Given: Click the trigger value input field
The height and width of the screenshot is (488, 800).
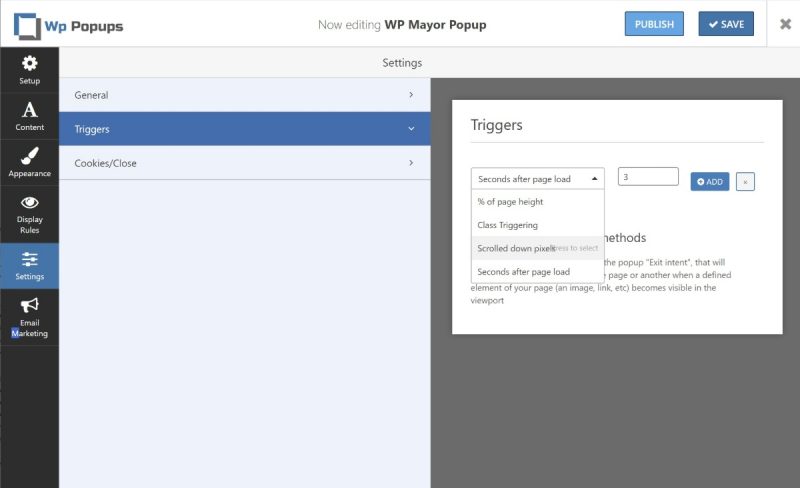Looking at the screenshot, I should (x=648, y=177).
